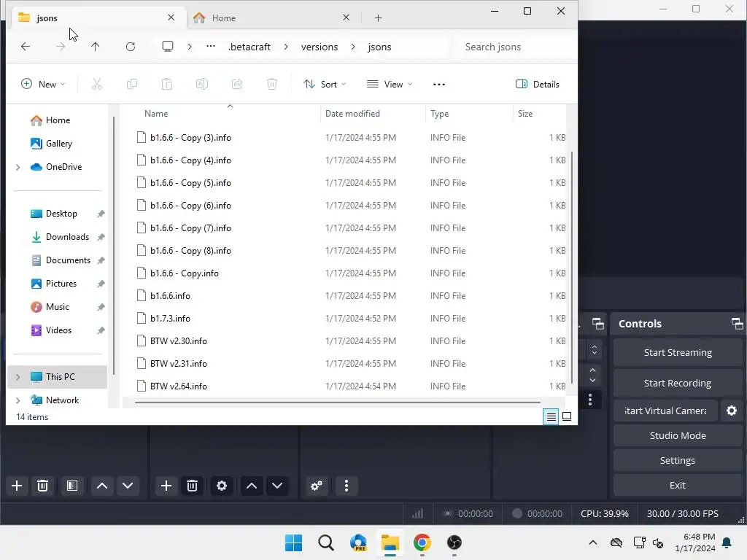Close the Home tab

point(347,17)
